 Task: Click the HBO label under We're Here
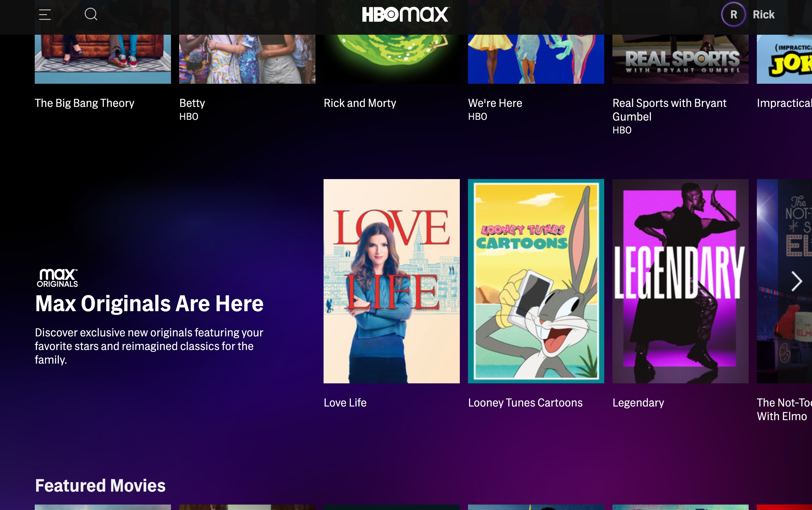coord(478,117)
